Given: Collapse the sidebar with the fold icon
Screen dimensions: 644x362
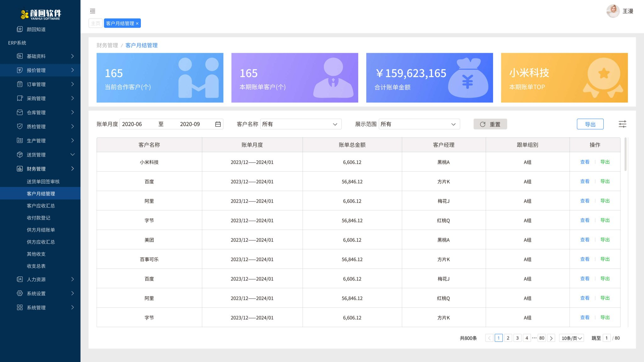Looking at the screenshot, I should point(92,11).
